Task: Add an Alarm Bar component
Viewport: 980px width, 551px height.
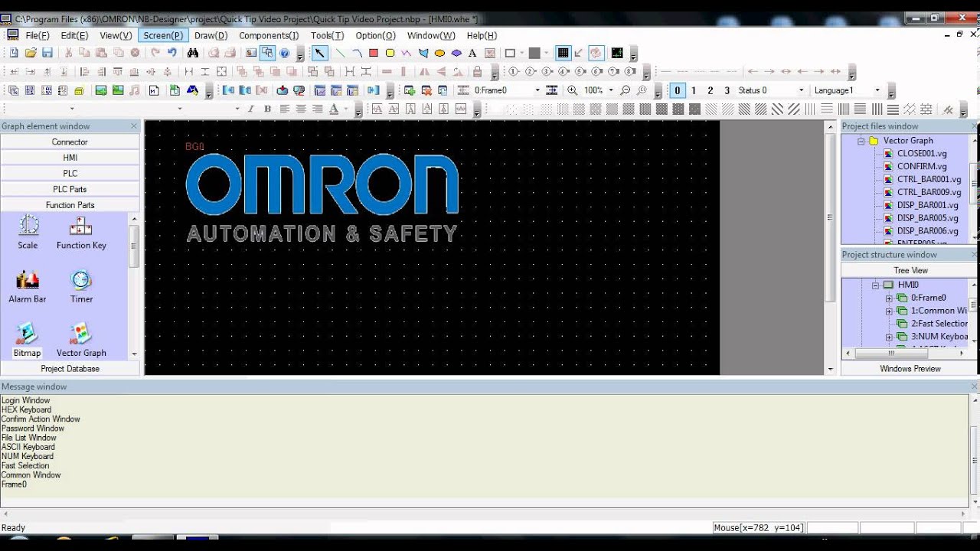Action: [x=28, y=287]
